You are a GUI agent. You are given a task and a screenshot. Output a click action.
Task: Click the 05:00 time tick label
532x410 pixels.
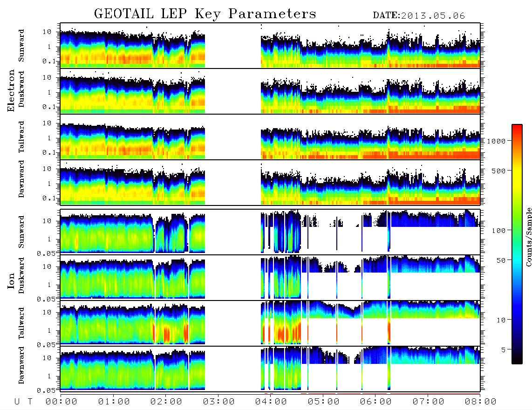pyautogui.click(x=324, y=402)
